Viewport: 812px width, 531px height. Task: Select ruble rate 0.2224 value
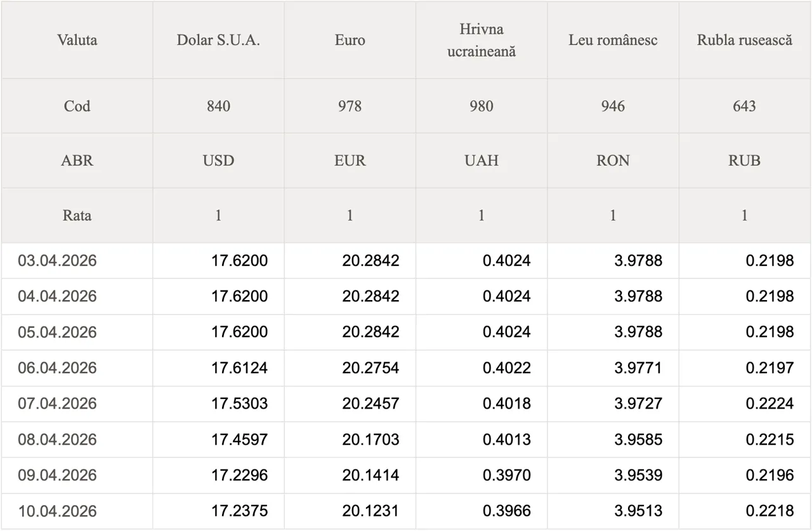coord(769,403)
